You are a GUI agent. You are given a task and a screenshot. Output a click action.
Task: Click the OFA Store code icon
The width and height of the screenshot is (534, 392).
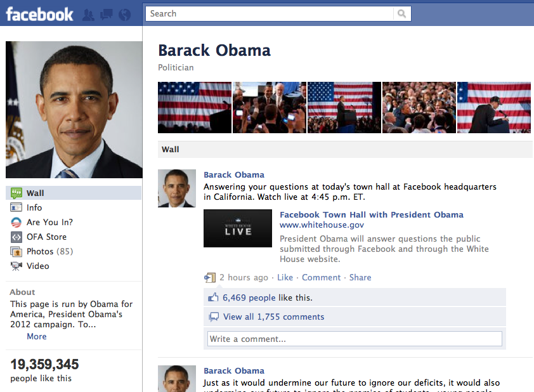click(16, 237)
